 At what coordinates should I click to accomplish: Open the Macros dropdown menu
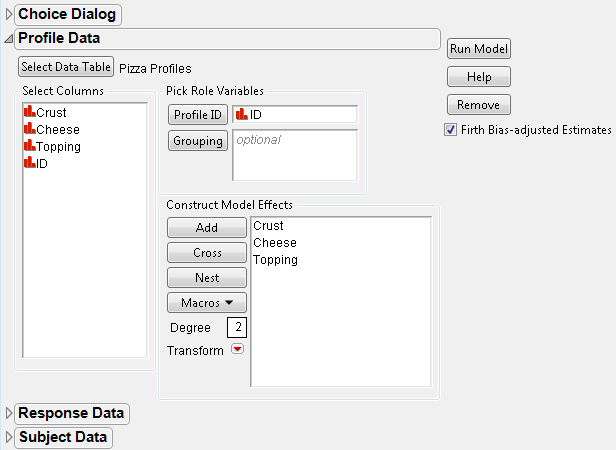207,302
